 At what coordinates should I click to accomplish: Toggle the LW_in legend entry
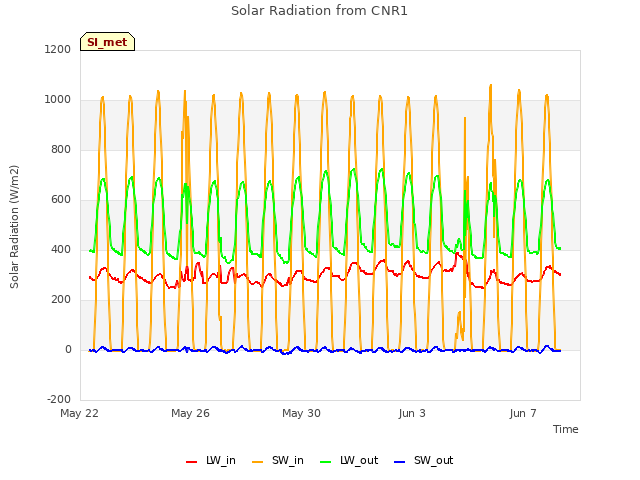(x=211, y=460)
